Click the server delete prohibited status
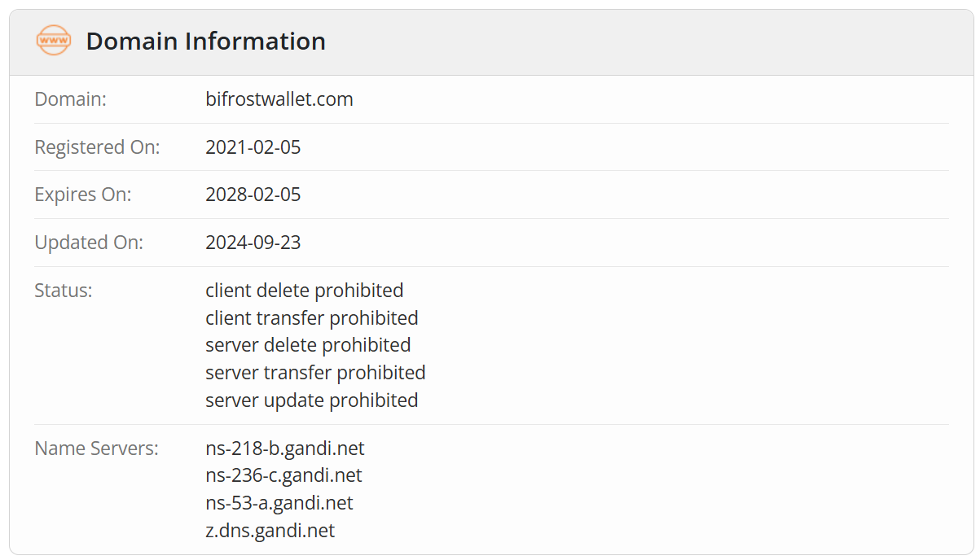This screenshot has height=560, width=980. tap(308, 345)
